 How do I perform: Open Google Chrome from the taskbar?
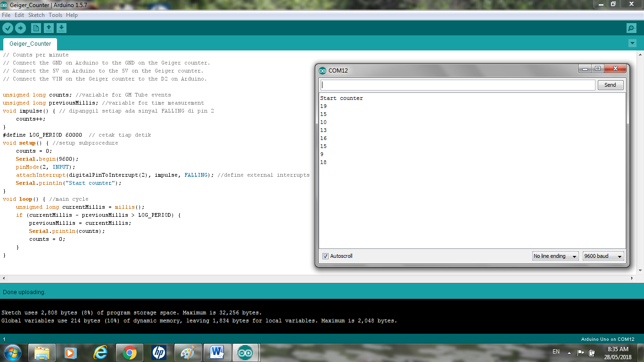[x=130, y=352]
